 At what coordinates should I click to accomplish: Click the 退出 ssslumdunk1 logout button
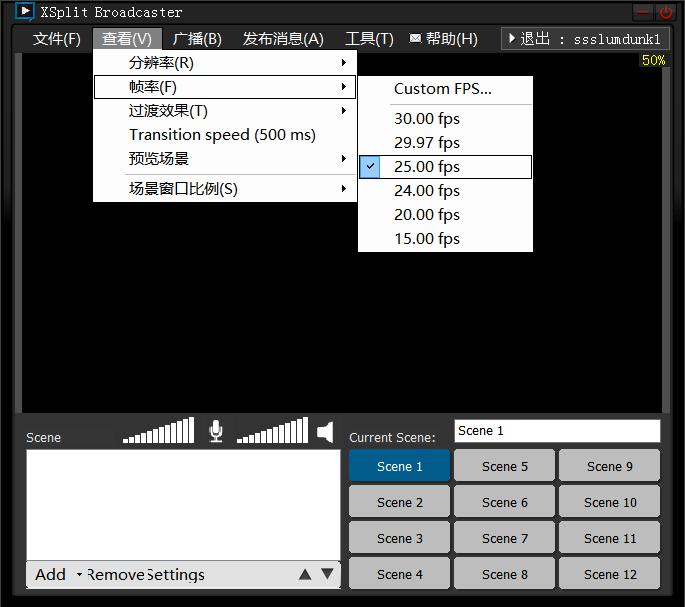[x=585, y=39]
